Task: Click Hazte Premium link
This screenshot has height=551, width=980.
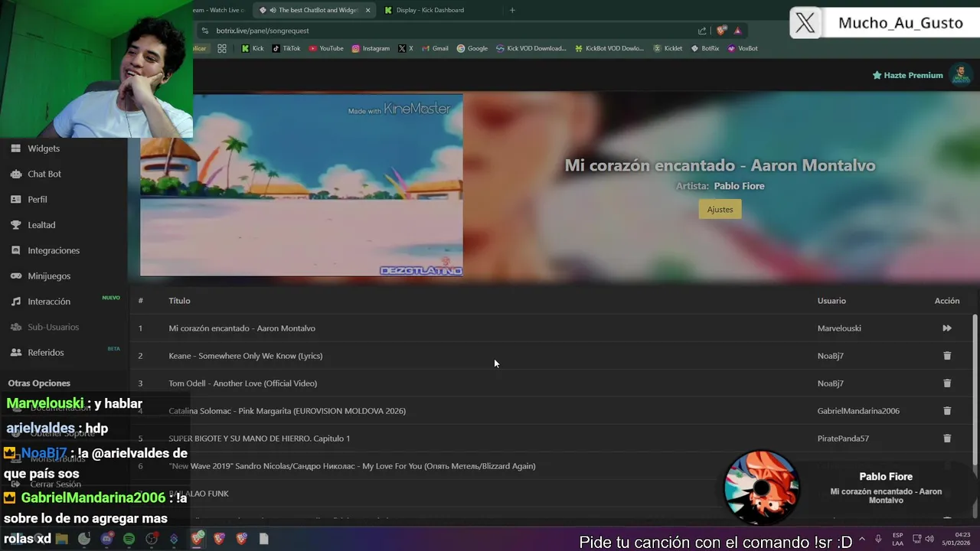Action: pyautogui.click(x=907, y=75)
